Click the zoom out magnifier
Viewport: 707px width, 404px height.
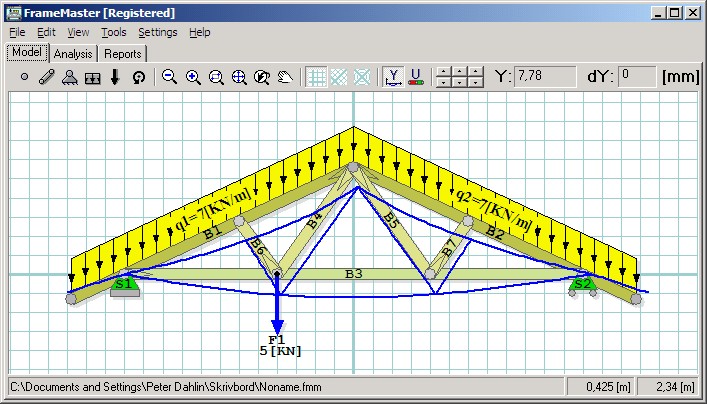[x=170, y=77]
